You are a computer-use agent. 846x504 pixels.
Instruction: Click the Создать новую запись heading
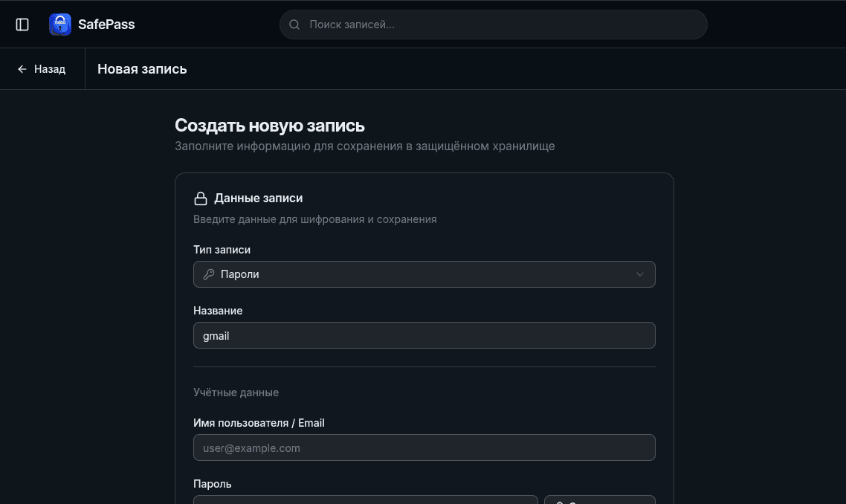270,125
